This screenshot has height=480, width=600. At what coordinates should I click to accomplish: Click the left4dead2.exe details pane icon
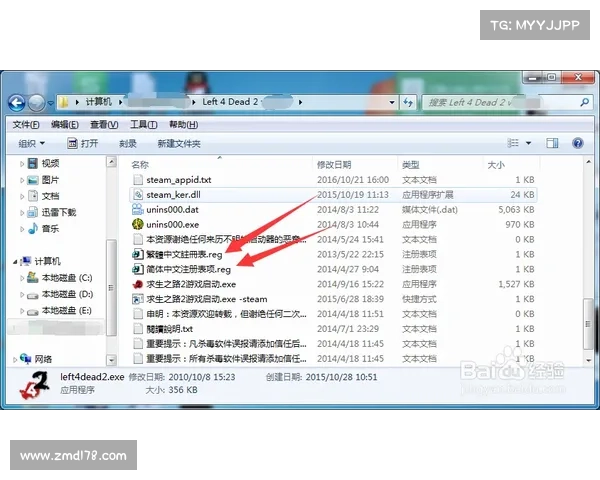[x=34, y=385]
